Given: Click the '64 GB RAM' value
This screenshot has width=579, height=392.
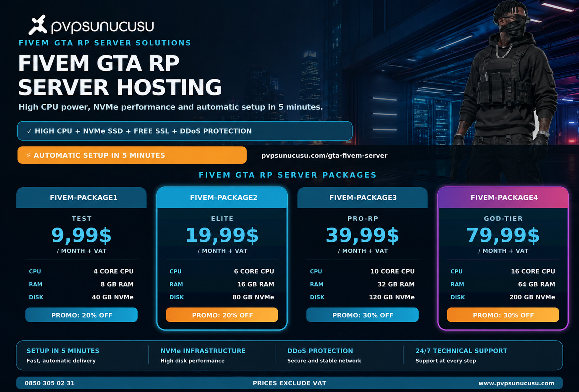Looking at the screenshot, I should click(536, 284).
